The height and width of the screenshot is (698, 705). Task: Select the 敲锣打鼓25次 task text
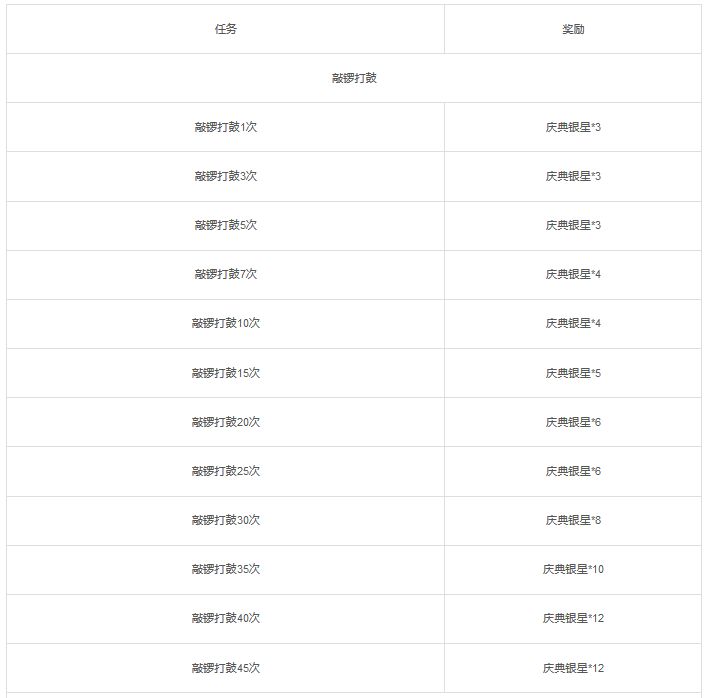(x=226, y=471)
